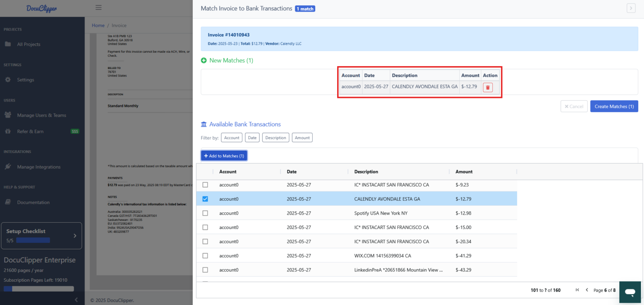Check the INSTACART $-20.34 row checkbox
Screen dimensions: 644x305
(205, 241)
